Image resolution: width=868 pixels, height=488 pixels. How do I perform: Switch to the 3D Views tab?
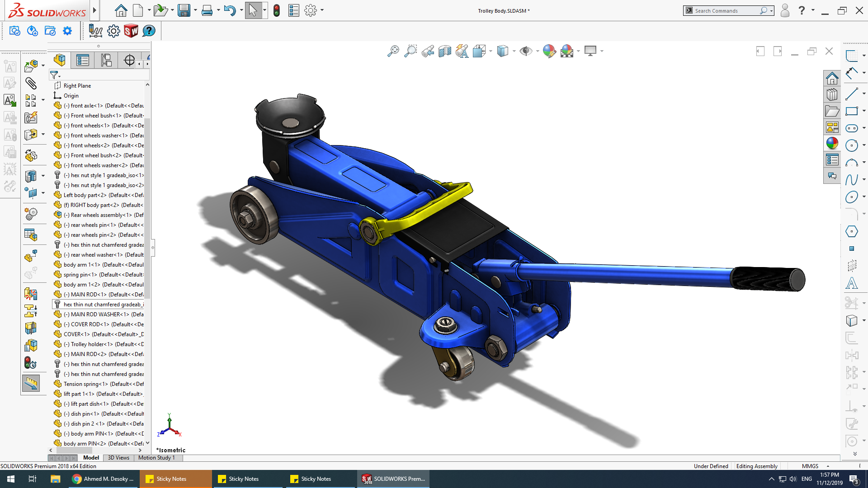(x=118, y=458)
